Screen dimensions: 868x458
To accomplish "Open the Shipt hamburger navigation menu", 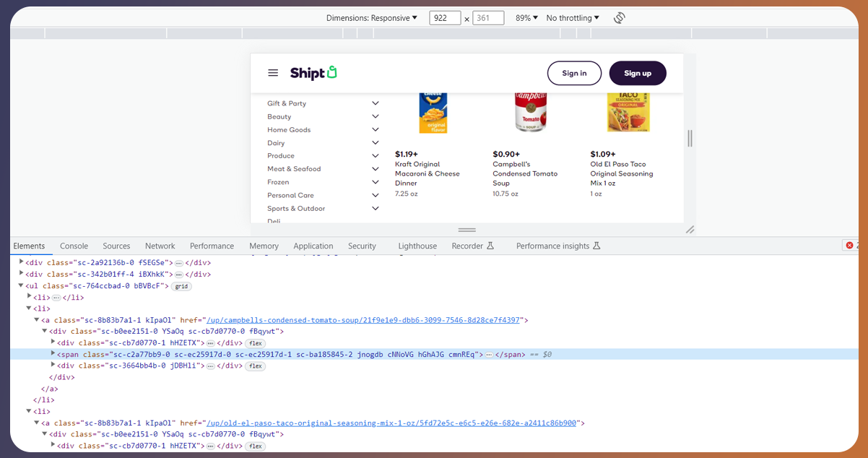I will 273,72.
